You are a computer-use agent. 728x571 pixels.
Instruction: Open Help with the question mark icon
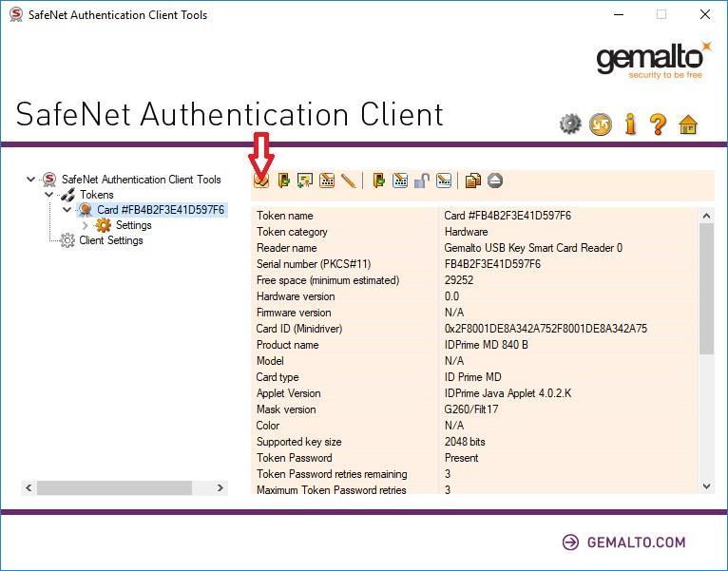pyautogui.click(x=659, y=124)
